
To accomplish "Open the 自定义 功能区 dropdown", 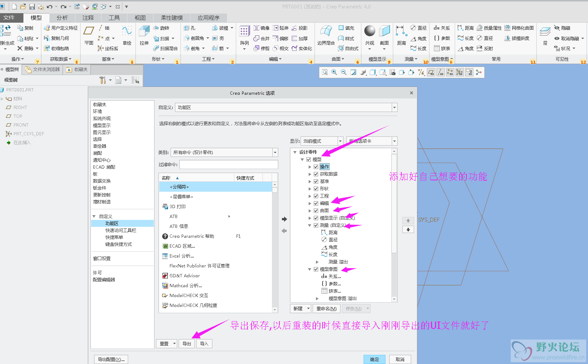I will (x=394, y=108).
